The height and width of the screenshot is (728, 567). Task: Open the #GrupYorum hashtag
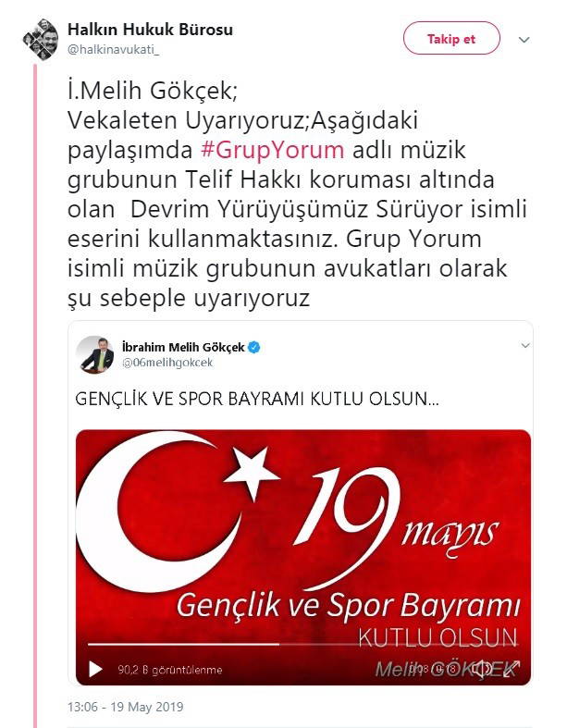(273, 150)
